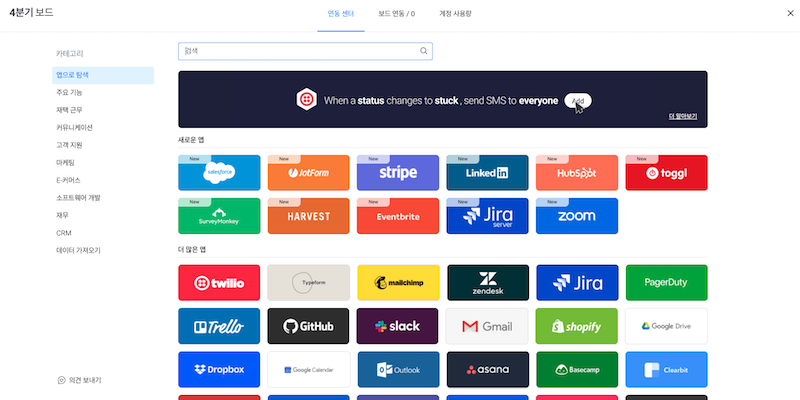Click the Twilio logo in the banner
Screen dimensions: 800x400
(307, 99)
